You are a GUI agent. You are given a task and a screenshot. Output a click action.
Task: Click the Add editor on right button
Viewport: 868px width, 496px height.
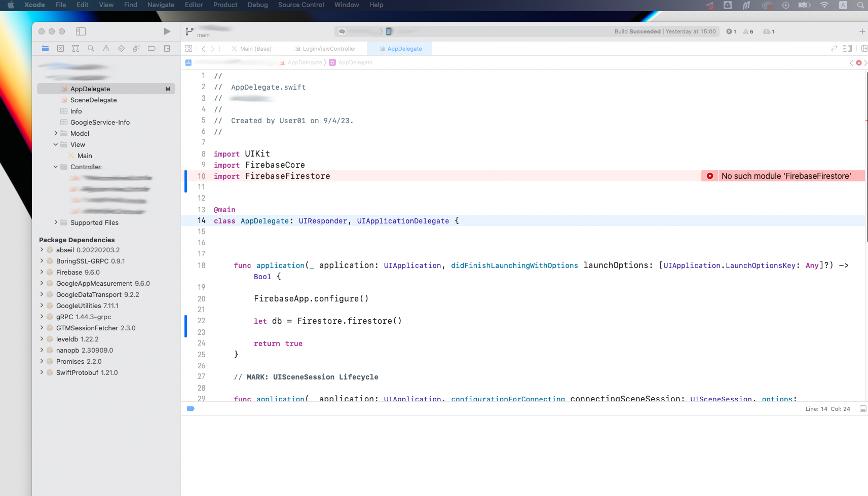[863, 49]
